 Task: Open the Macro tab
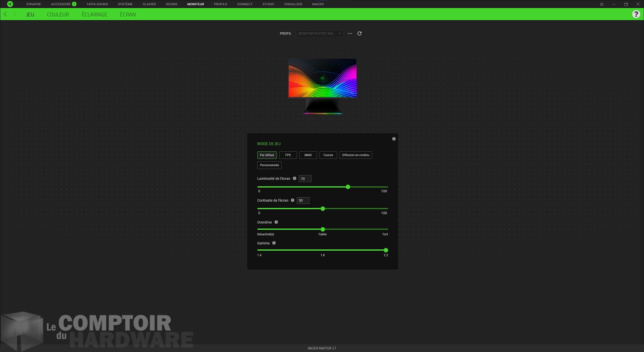point(318,4)
